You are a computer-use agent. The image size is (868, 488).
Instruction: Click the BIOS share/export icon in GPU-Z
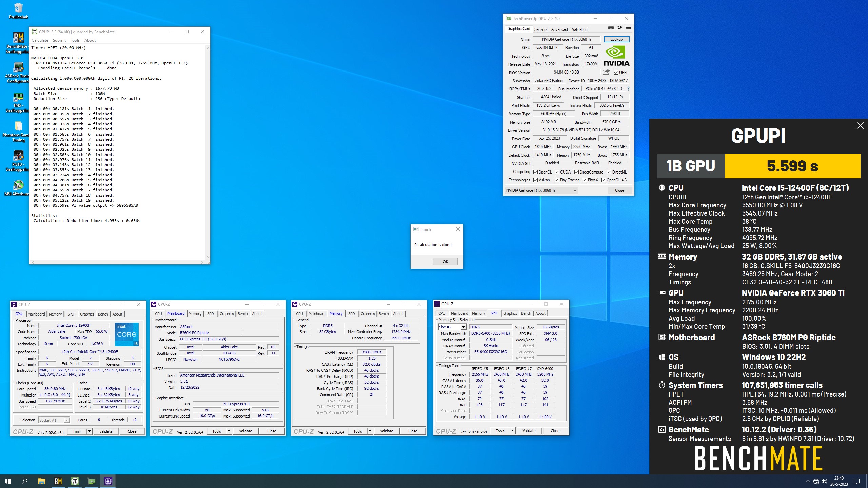pos(606,72)
